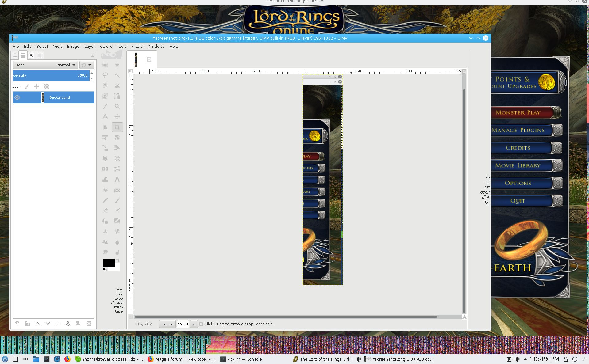Switch to the Brushes dock tab
589x364 pixels.
pyautogui.click(x=31, y=55)
